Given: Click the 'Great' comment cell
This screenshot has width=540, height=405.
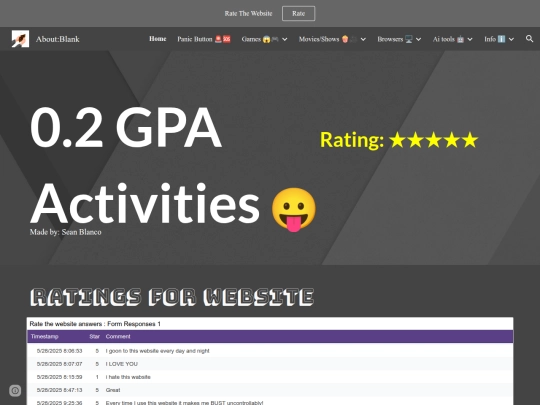Looking at the screenshot, I should click(113, 390).
